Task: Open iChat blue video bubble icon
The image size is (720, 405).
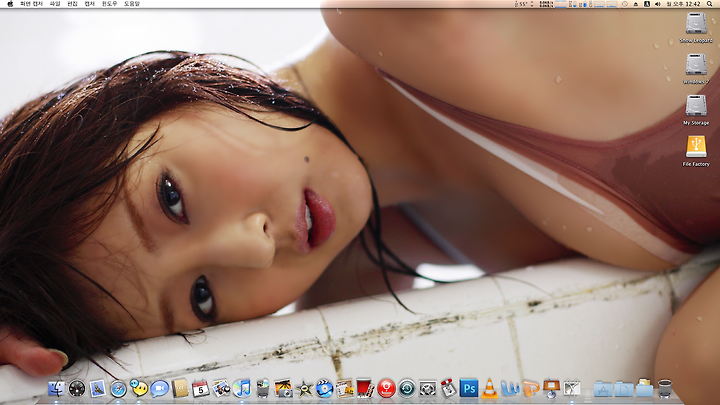Action: (159, 389)
